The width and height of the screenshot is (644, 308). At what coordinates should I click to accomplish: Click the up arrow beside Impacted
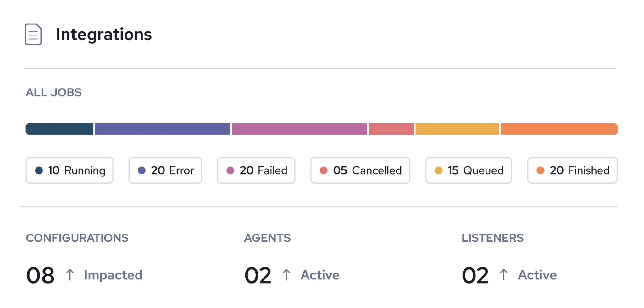pos(70,275)
